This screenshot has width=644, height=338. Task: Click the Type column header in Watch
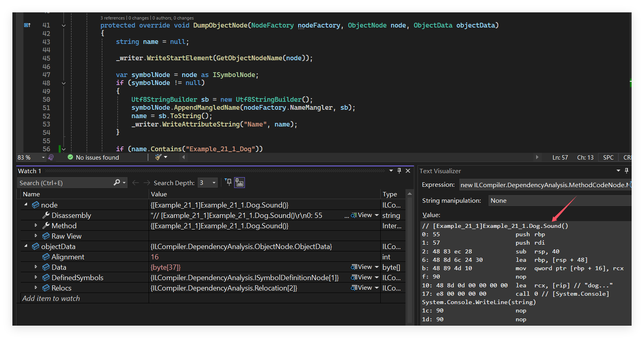click(393, 194)
